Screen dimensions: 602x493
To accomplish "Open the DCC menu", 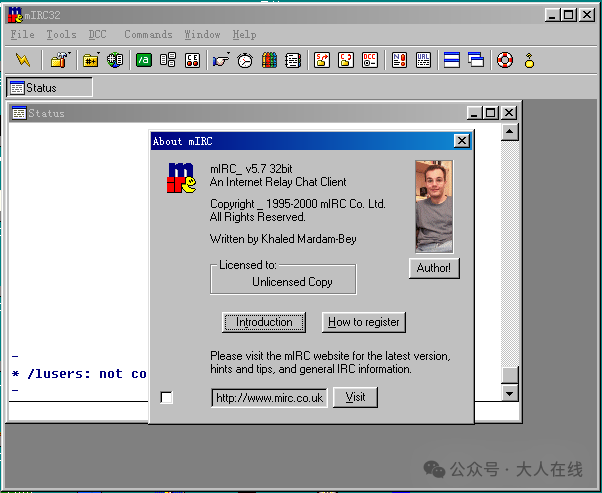I will point(98,35).
